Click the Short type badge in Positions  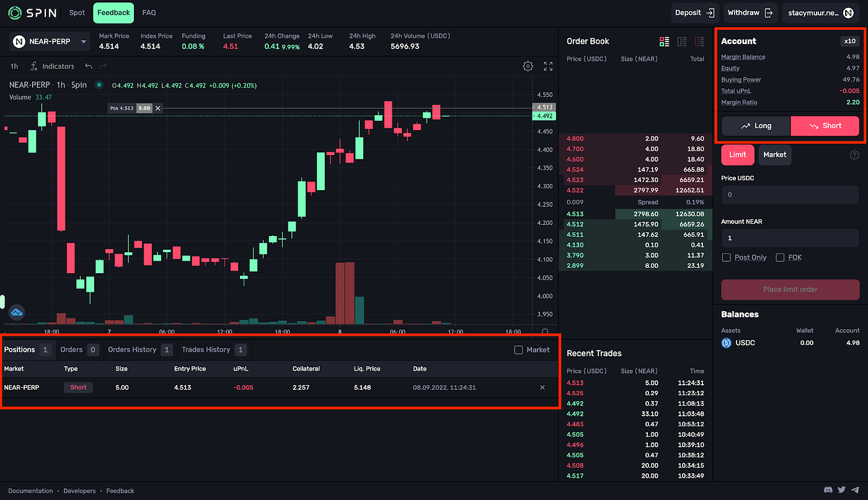tap(78, 387)
